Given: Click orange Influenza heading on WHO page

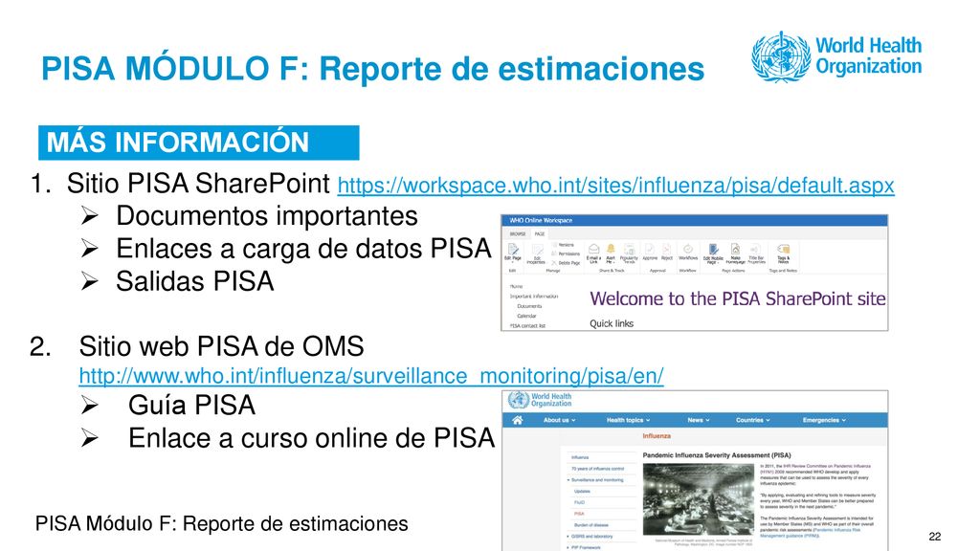Looking at the screenshot, I should click(x=657, y=436).
